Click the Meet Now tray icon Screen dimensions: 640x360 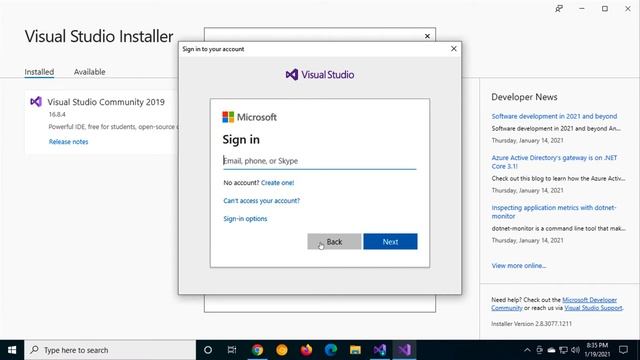tap(540, 350)
